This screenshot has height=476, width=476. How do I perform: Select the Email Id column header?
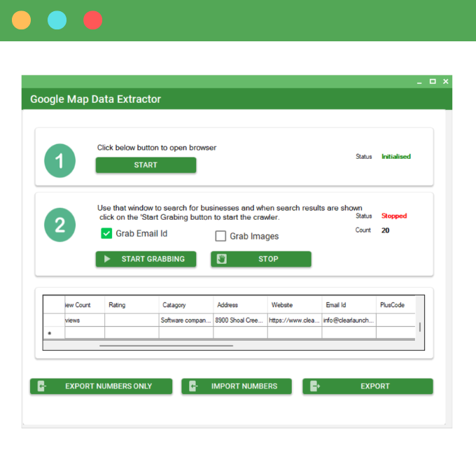(x=349, y=305)
